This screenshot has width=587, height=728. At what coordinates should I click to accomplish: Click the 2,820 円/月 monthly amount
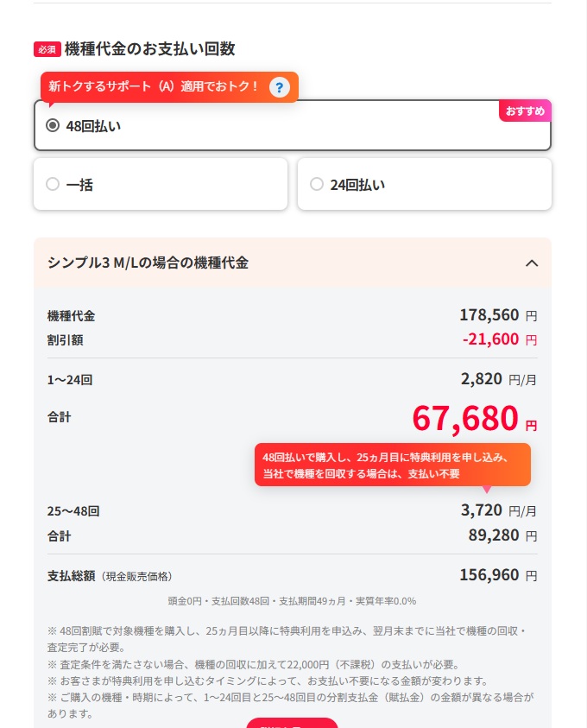498,378
